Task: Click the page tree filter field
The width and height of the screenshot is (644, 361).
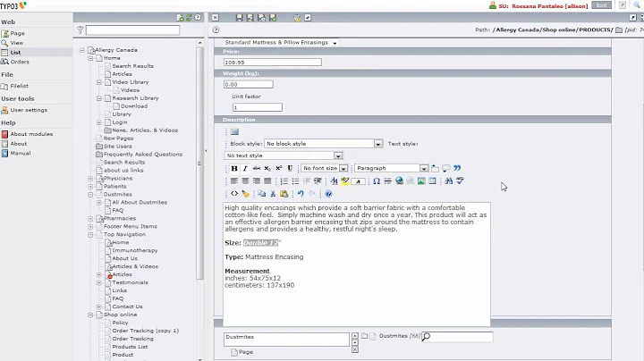Action: (x=132, y=30)
